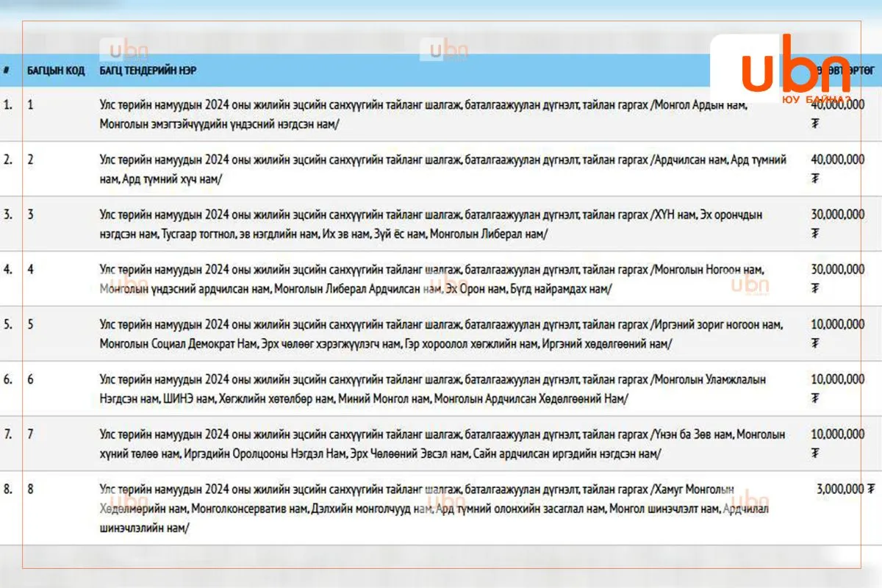
Task: Click the 10,000,000 ₮ amount in row 6
Action: pyautogui.click(x=837, y=388)
